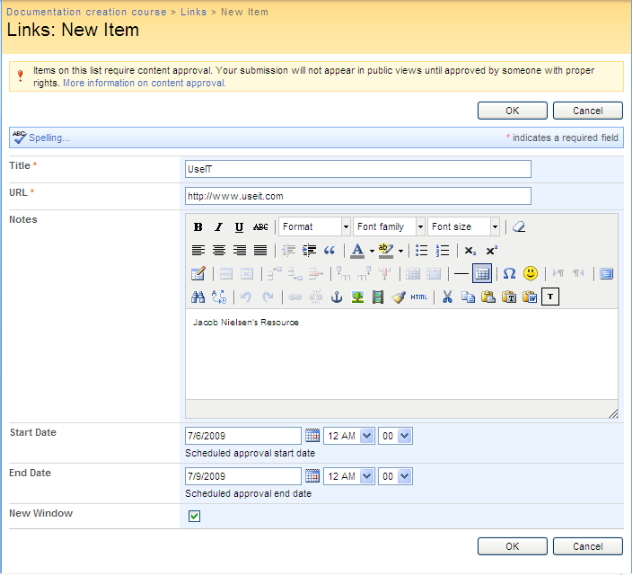Open the Font family dropdown

tap(389, 227)
